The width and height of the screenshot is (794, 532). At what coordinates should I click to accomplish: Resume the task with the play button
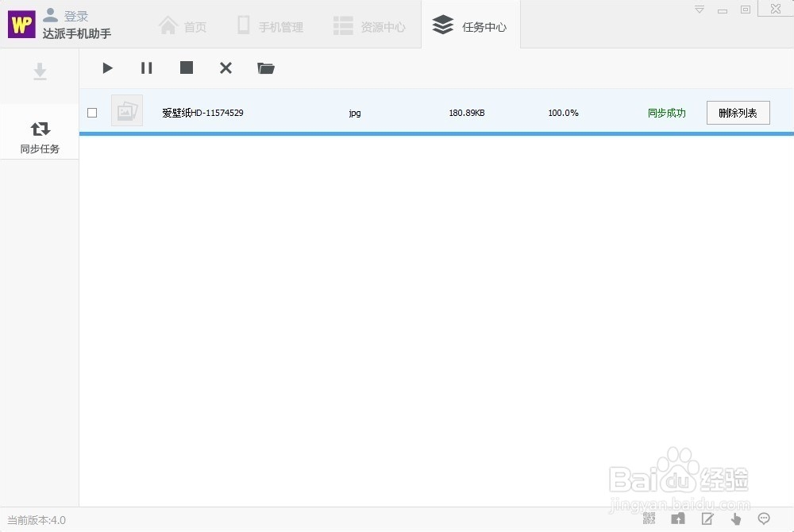tap(107, 68)
